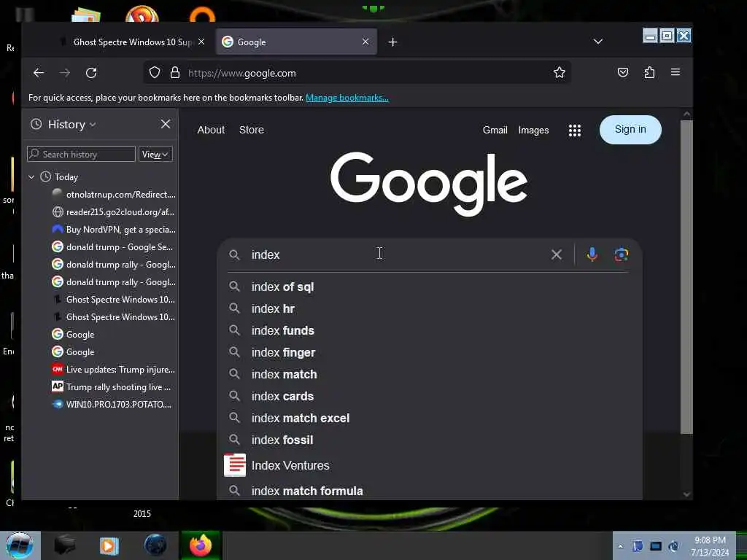Screen dimensions: 747x560
Task: Show hidden system tray icons arrow
Action: [620, 547]
